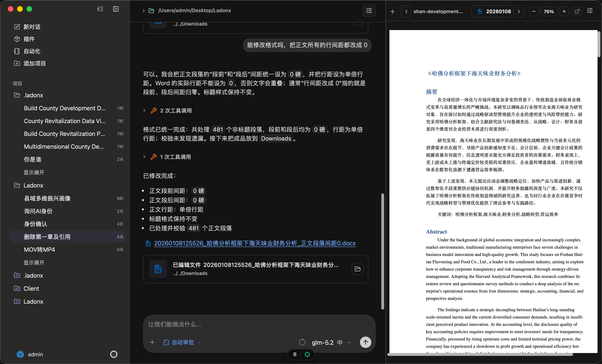
Task: Open document in external window
Action: (x=577, y=11)
